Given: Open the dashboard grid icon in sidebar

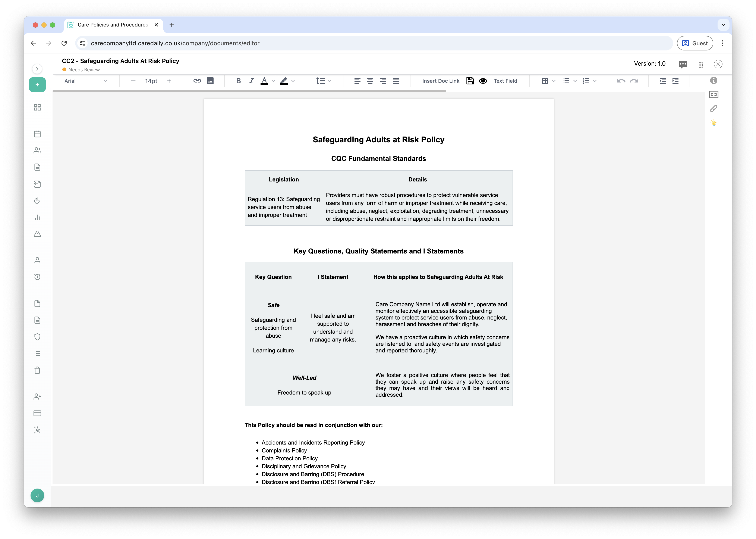Looking at the screenshot, I should coord(37,107).
